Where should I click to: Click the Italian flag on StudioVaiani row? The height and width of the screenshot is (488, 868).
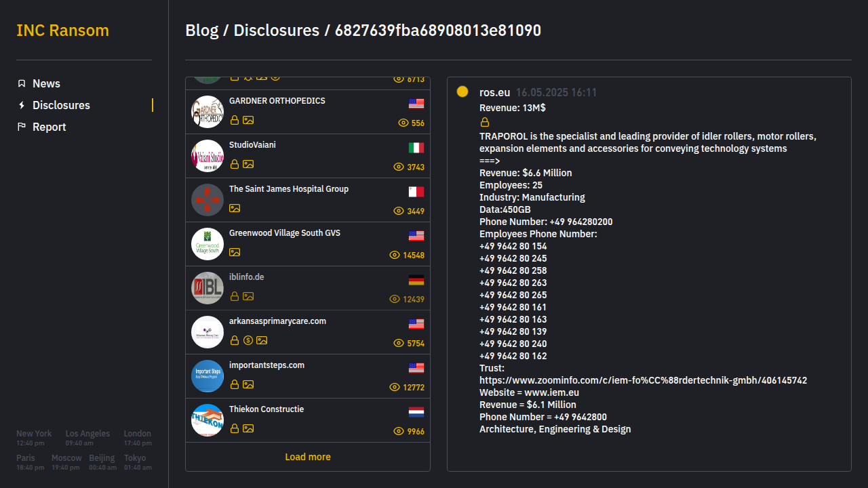click(416, 148)
